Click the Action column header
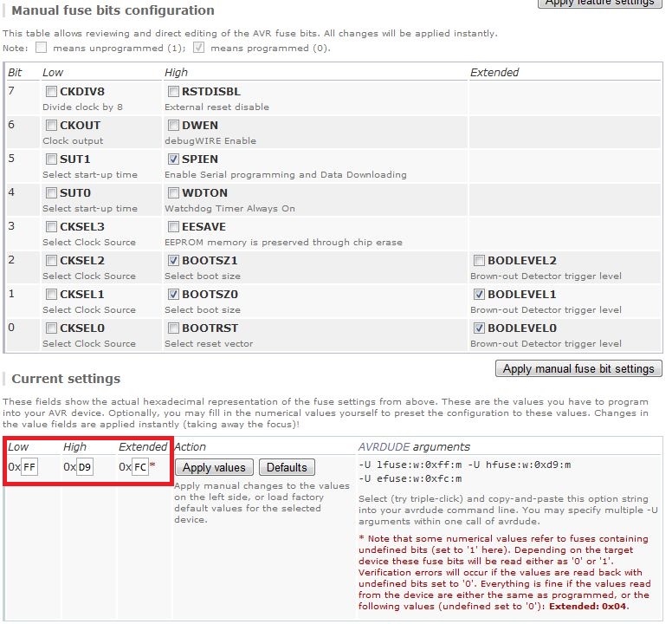The width and height of the screenshot is (672, 624). [x=190, y=447]
